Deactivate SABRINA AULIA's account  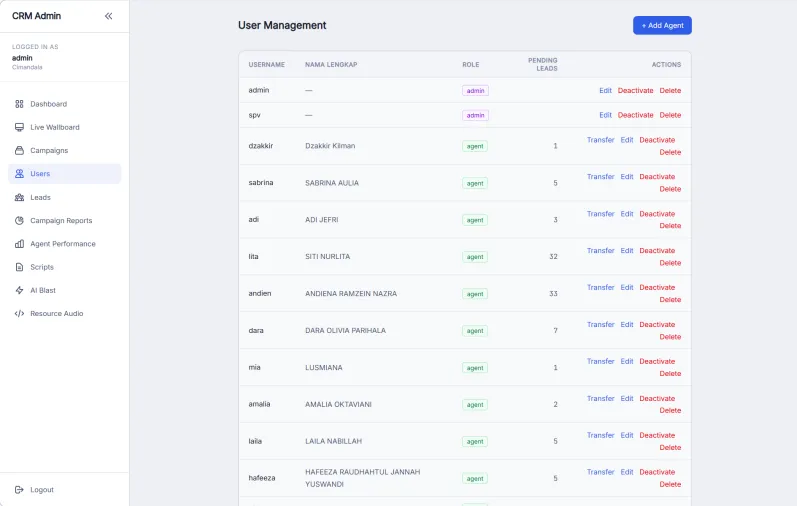657,176
